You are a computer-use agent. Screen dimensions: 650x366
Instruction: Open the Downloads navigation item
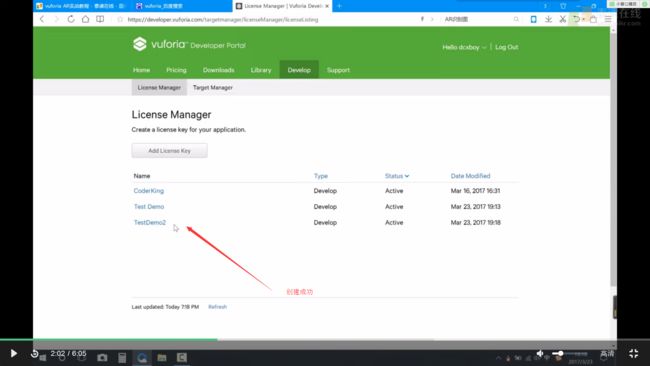[218, 70]
